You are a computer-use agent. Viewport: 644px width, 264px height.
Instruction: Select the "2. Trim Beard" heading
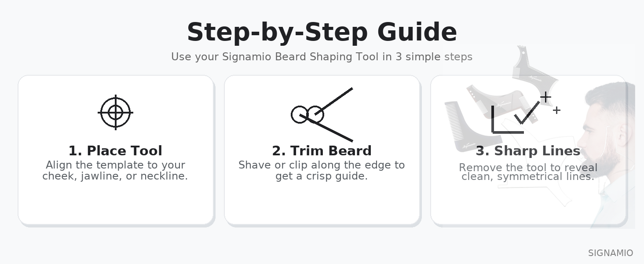322,151
